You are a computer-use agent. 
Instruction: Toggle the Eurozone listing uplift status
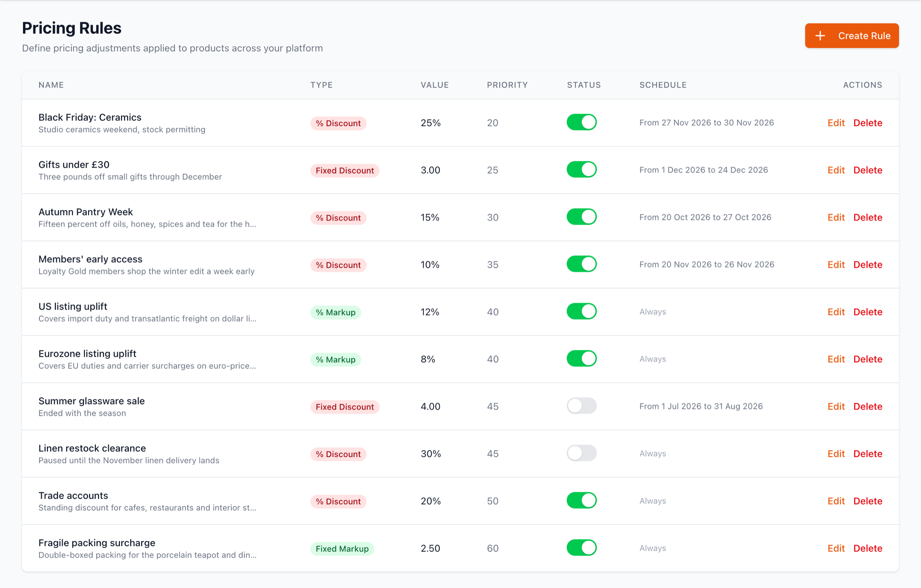click(x=581, y=358)
